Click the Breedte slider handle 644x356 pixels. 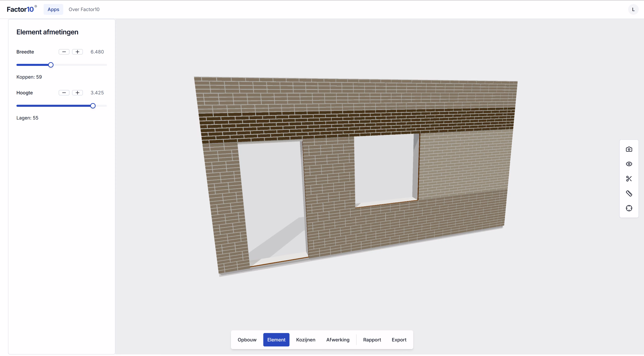(51, 65)
